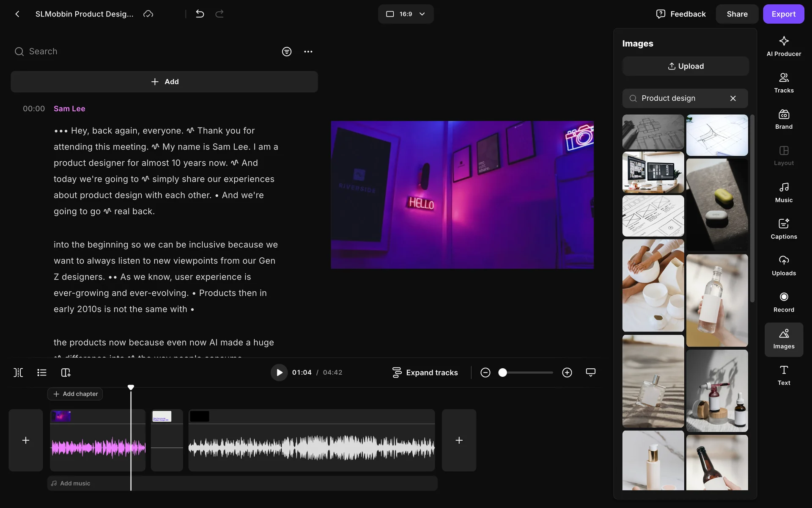Open the Captions panel
The height and width of the screenshot is (508, 812).
click(x=783, y=229)
